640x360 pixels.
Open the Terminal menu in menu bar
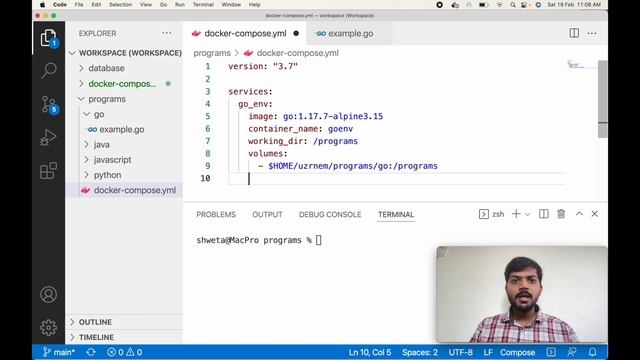203,5
